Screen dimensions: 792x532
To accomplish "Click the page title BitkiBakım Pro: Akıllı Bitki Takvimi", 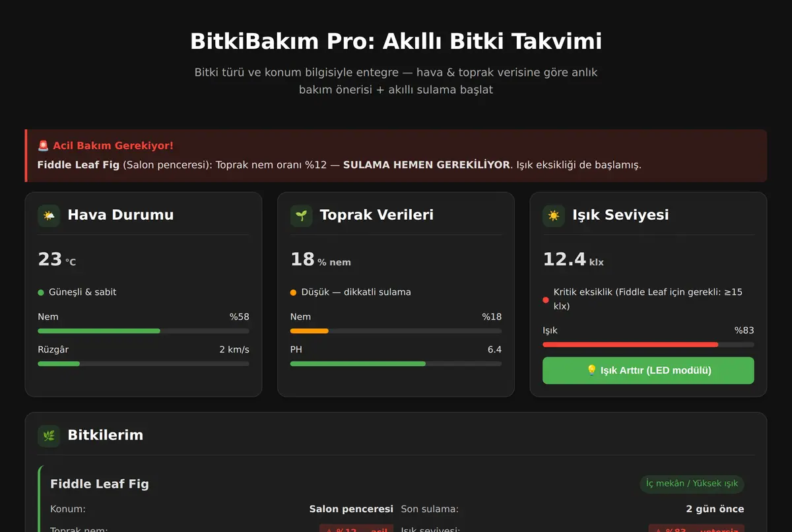I will pyautogui.click(x=396, y=42).
